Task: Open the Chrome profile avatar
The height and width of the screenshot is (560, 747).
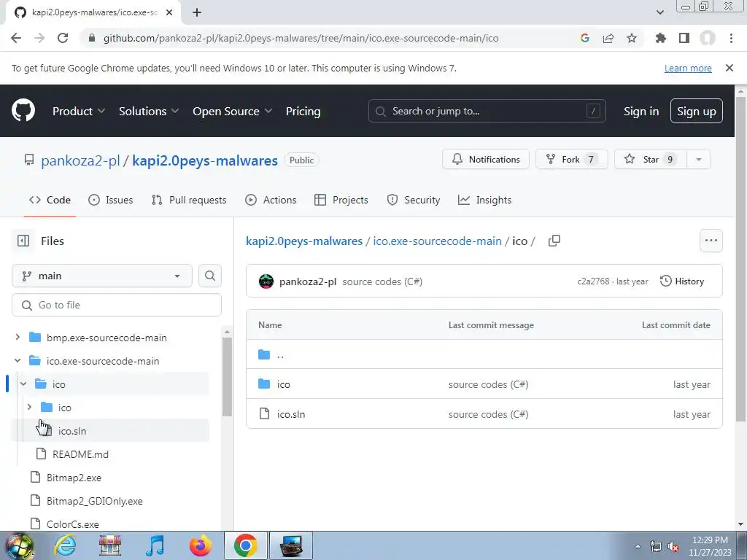Action: point(708,38)
